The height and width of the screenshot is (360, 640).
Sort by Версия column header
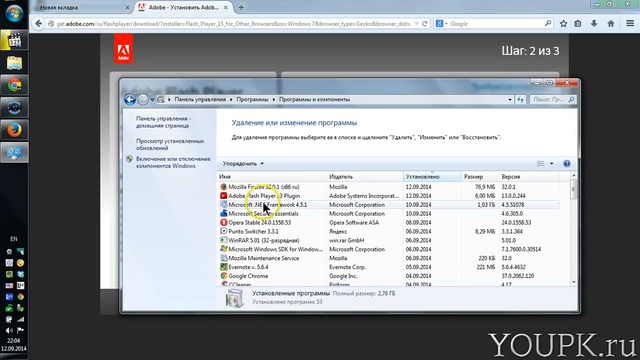pyautogui.click(x=529, y=177)
